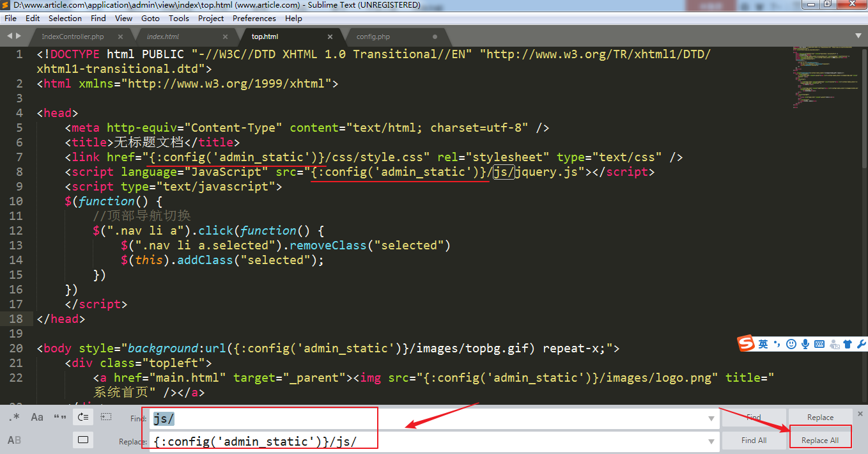
Task: Expand the Find history dropdown arrow
Action: coord(711,419)
